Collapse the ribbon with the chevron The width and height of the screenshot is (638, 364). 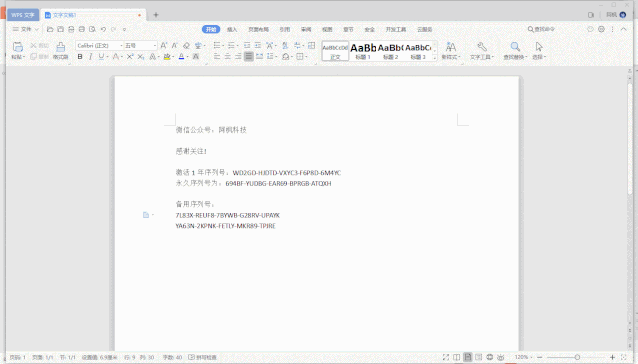pos(623,29)
